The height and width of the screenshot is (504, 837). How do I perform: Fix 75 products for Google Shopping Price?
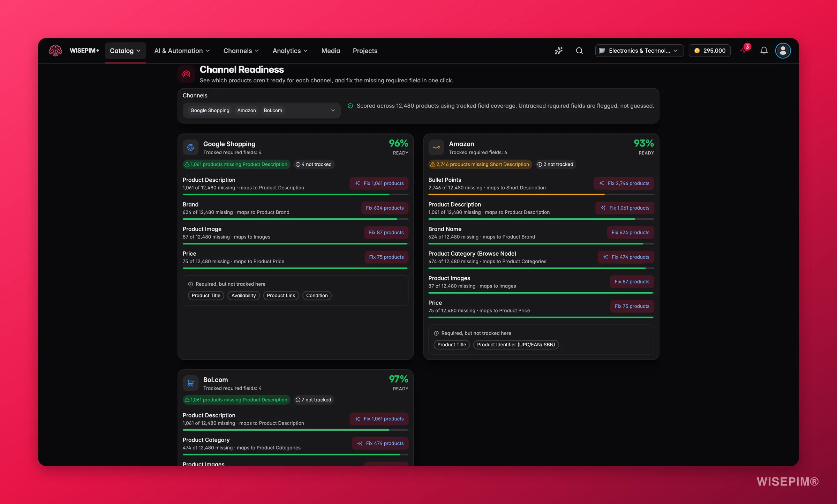[x=386, y=257]
